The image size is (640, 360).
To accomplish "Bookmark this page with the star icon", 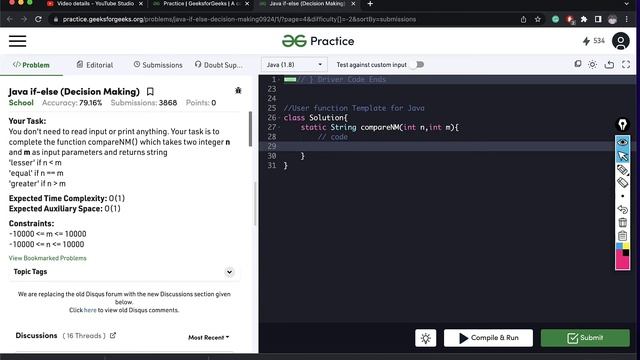I will pyautogui.click(x=538, y=19).
